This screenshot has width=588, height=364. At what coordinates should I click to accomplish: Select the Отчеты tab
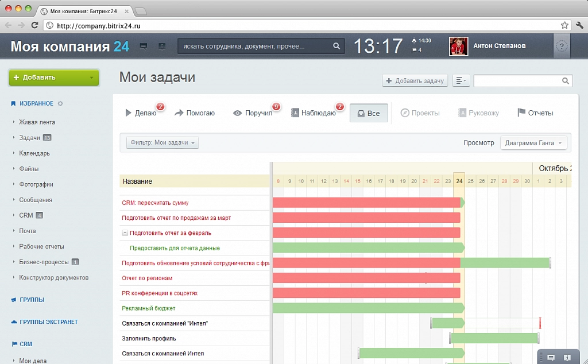click(535, 113)
